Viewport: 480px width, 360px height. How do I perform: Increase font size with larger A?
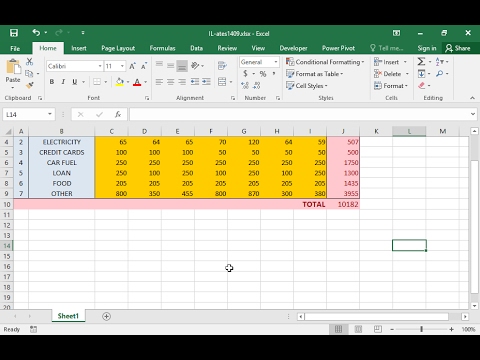[x=132, y=66]
